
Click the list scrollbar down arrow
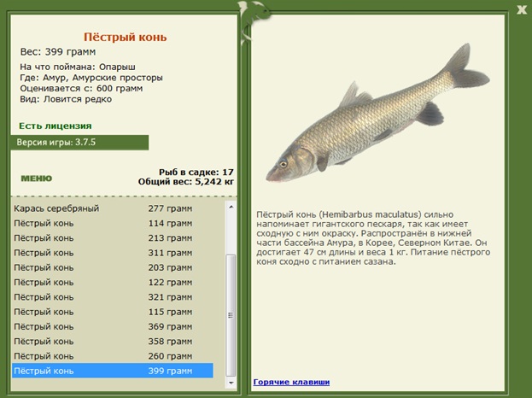[231, 383]
